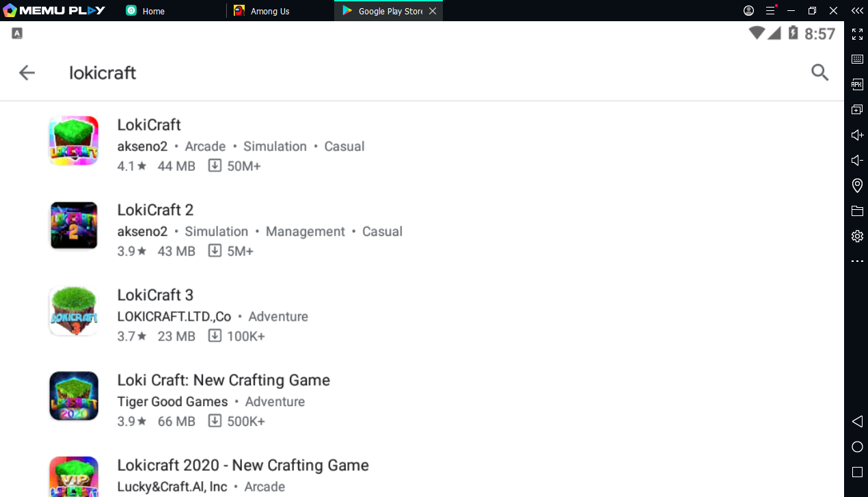The height and width of the screenshot is (497, 868).
Task: Open the LokiCraft app icon
Action: (x=74, y=141)
